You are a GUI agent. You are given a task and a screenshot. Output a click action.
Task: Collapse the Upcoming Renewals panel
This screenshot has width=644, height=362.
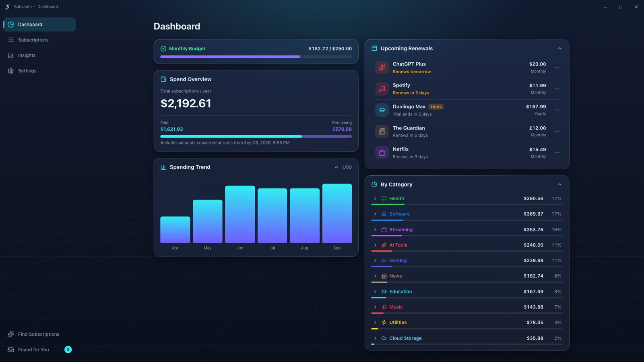click(559, 48)
